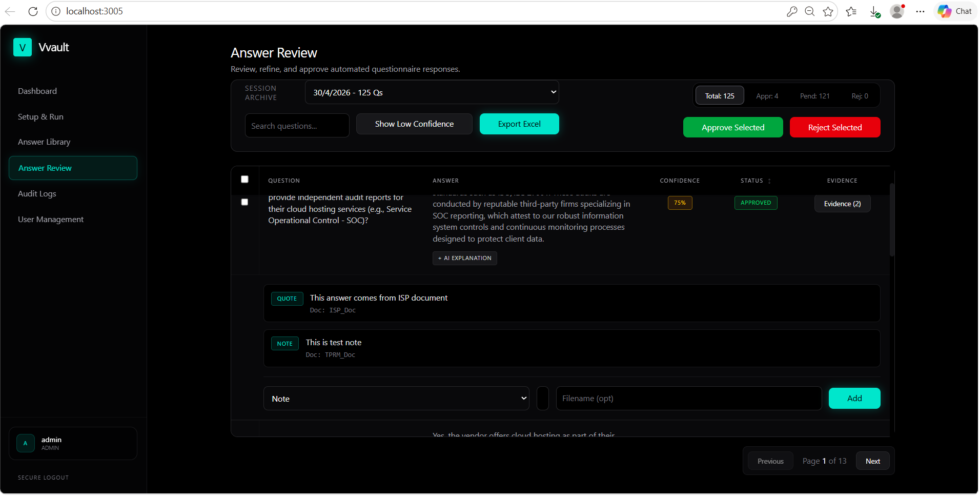
Task: Click 'Page 1 of 13' indicator
Action: (x=824, y=461)
